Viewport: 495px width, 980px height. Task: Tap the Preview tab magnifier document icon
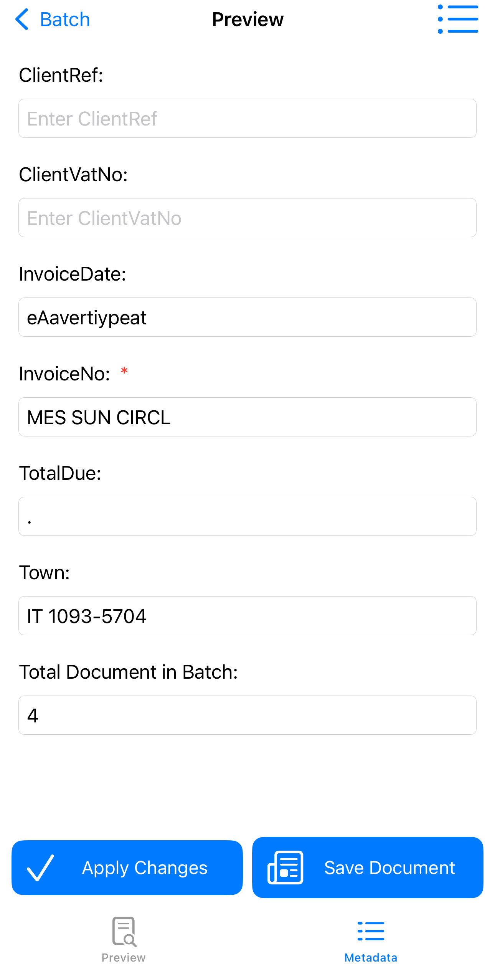tap(124, 932)
